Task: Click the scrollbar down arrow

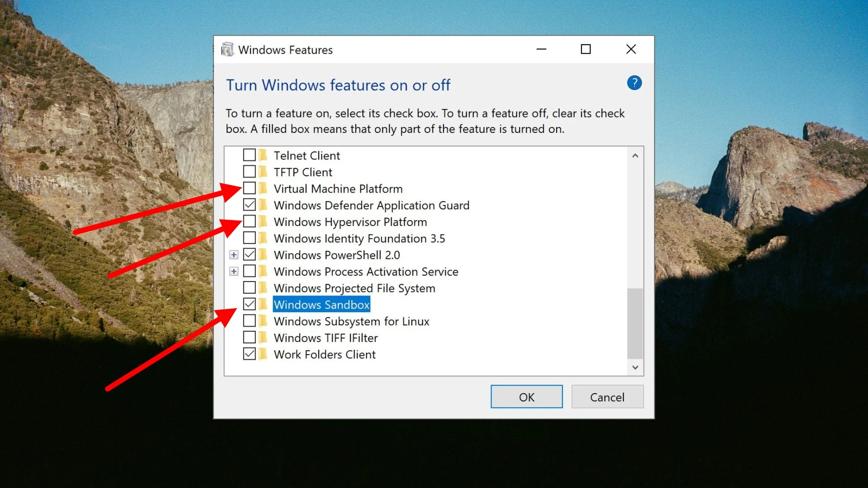Action: click(x=635, y=367)
